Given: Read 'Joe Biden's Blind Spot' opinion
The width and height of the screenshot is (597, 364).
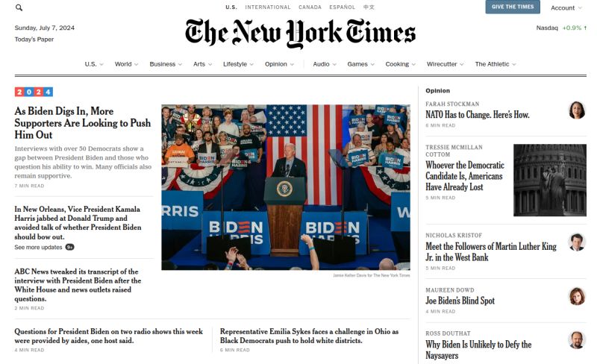Looking at the screenshot, I should pyautogui.click(x=460, y=301).
